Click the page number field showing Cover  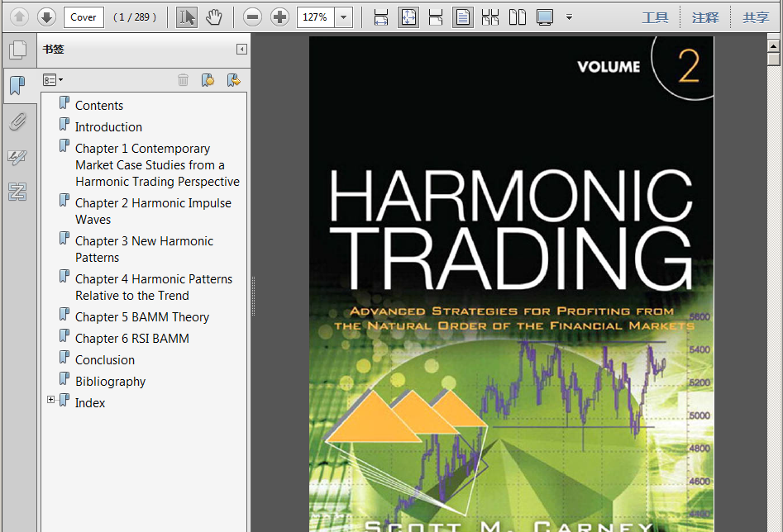tap(84, 17)
